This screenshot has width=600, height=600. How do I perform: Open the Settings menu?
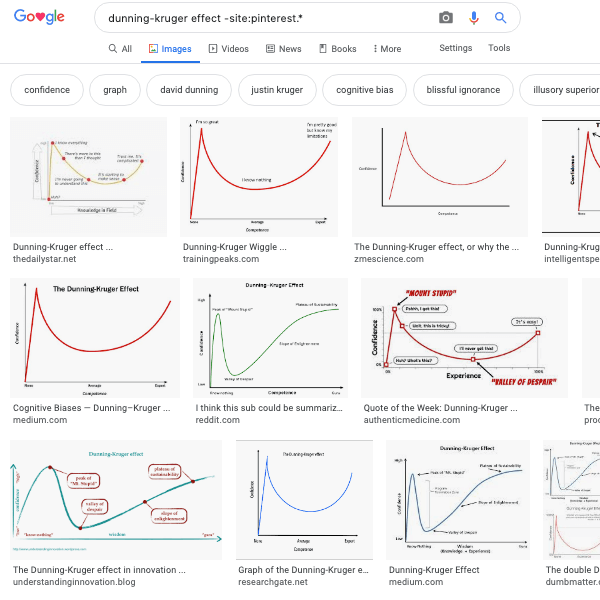456,48
